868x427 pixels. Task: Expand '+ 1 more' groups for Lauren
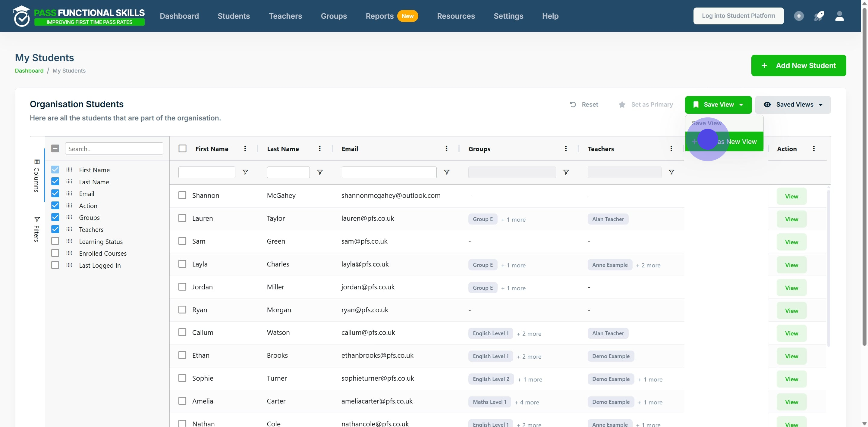point(513,220)
